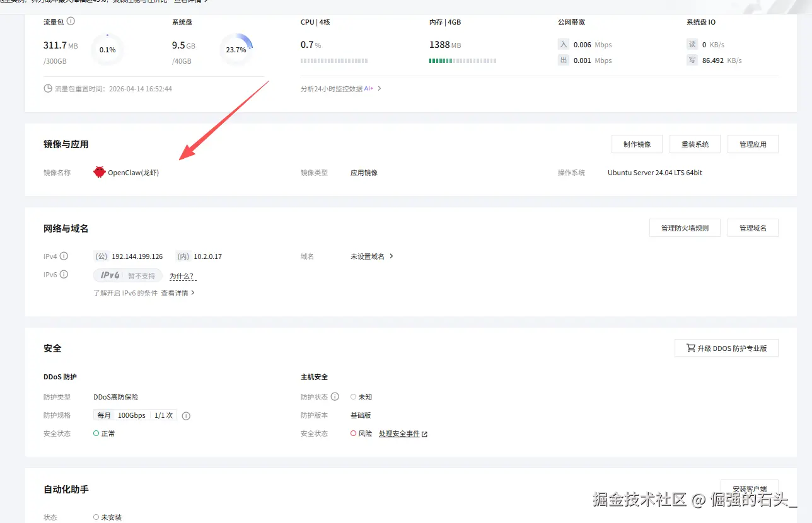The image size is (812, 523).
Task: Expand the chevron next to 未设置域名
Action: coord(391,256)
